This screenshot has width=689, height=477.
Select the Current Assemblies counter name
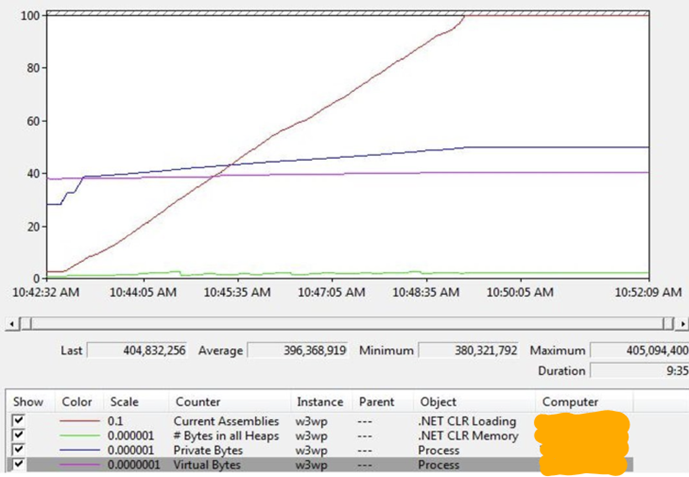tap(226, 421)
